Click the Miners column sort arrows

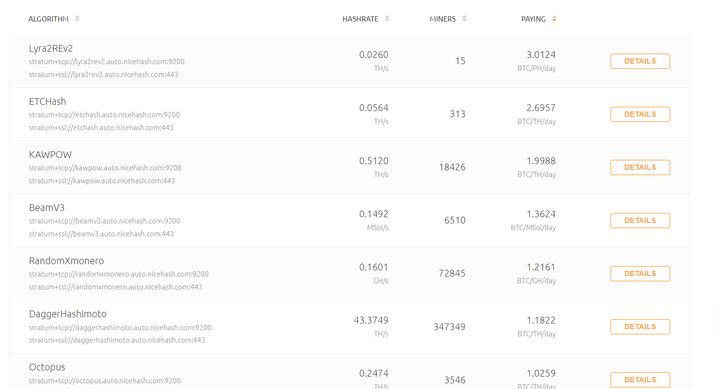pyautogui.click(x=464, y=19)
